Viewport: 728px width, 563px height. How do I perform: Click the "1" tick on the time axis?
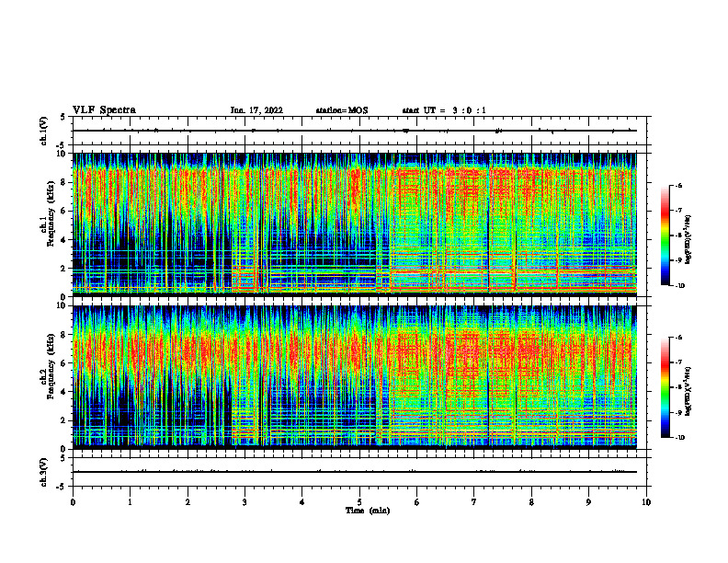[x=130, y=502]
